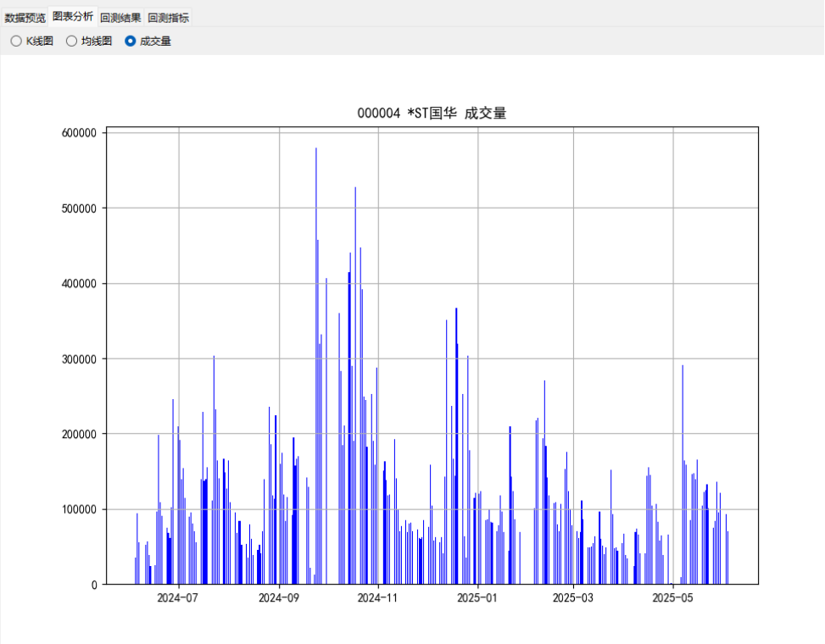825x644 pixels.
Task: Click the 2025-05 x-axis label
Action: (x=673, y=597)
